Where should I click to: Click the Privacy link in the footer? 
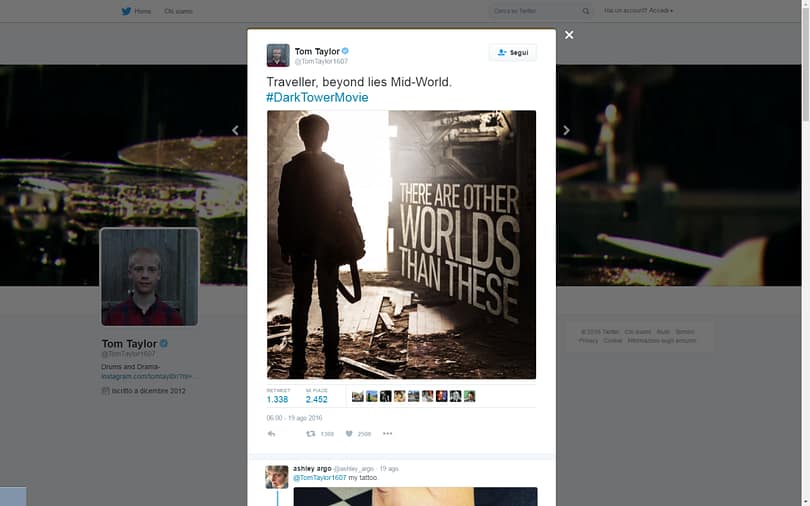tap(588, 341)
